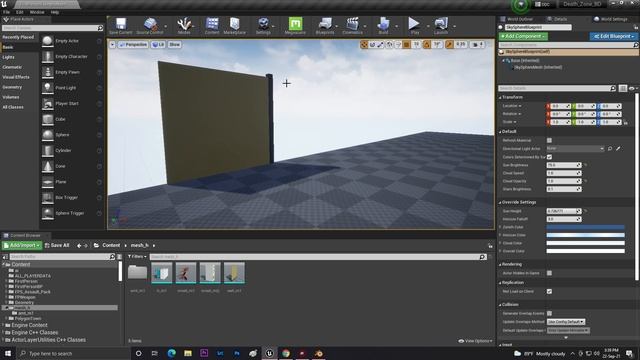Select the Empty Actor icon in Place Actors

[x=48, y=41]
